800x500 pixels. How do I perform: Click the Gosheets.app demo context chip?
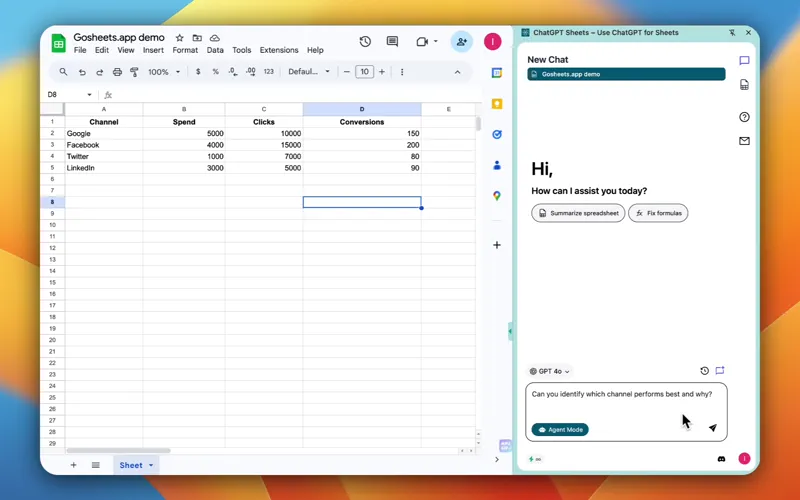(626, 74)
